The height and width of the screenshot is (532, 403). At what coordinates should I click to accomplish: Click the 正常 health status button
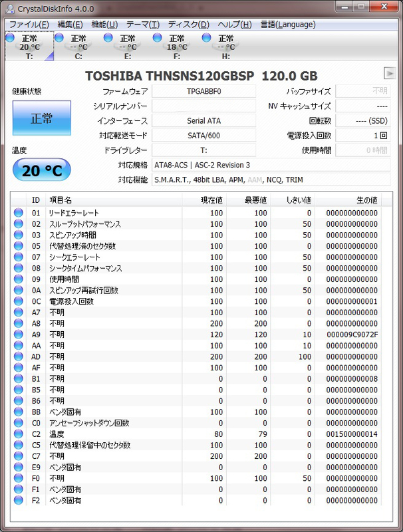pos(42,118)
